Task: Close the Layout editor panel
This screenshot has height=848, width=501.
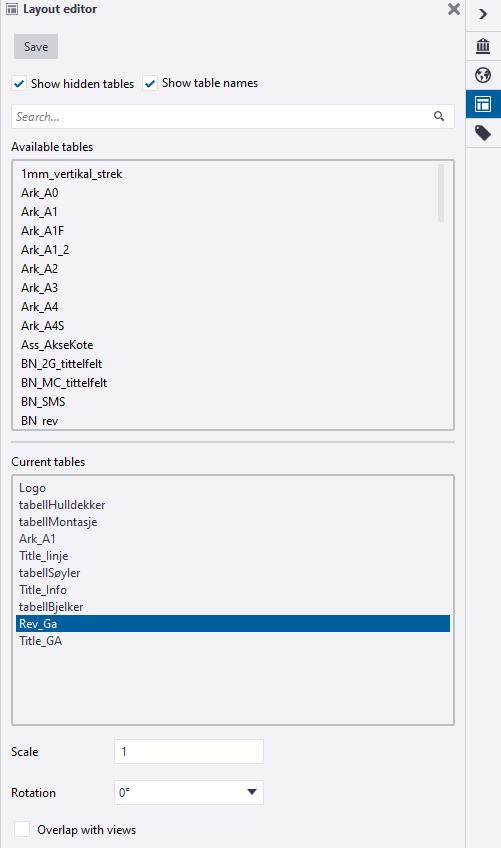Action: click(x=454, y=9)
